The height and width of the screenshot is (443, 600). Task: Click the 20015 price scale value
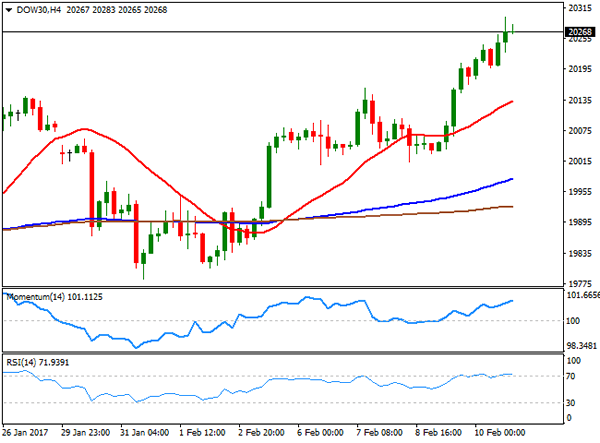coord(580,161)
